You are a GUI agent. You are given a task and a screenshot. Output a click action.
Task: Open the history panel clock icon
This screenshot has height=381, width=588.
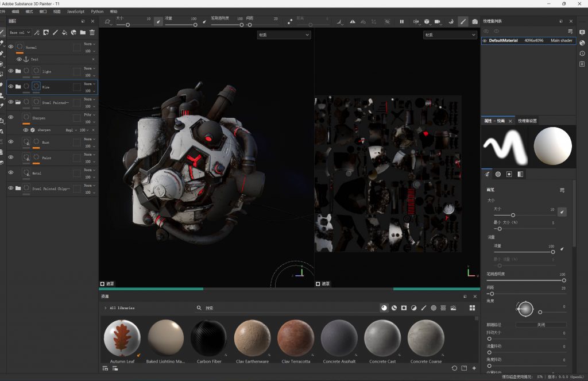tap(582, 53)
